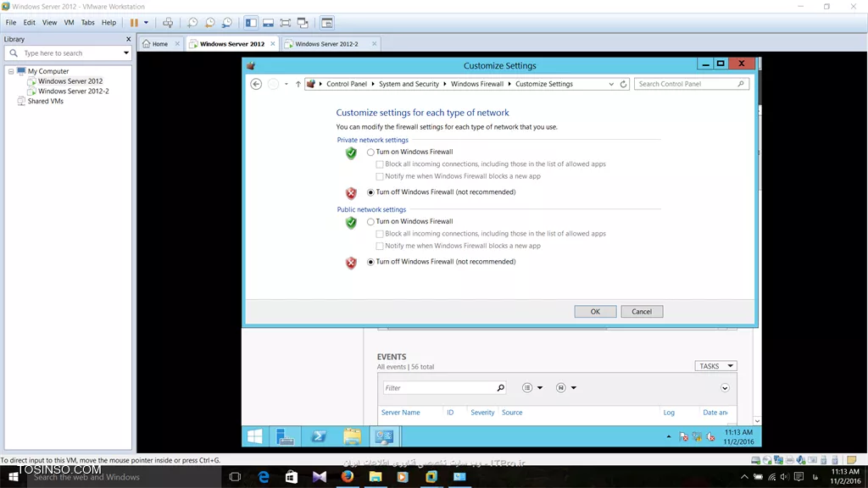
Task: Open File Explorer in the guest taskbar
Action: pyautogui.click(x=352, y=436)
